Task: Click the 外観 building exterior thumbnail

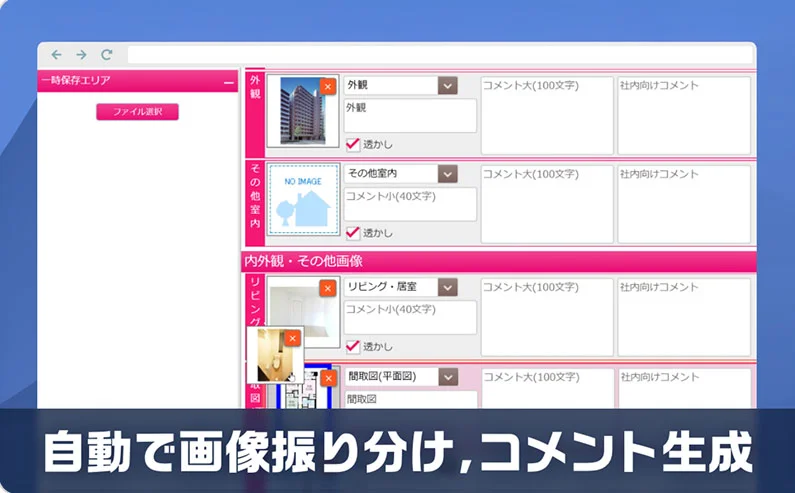Action: coord(303,111)
